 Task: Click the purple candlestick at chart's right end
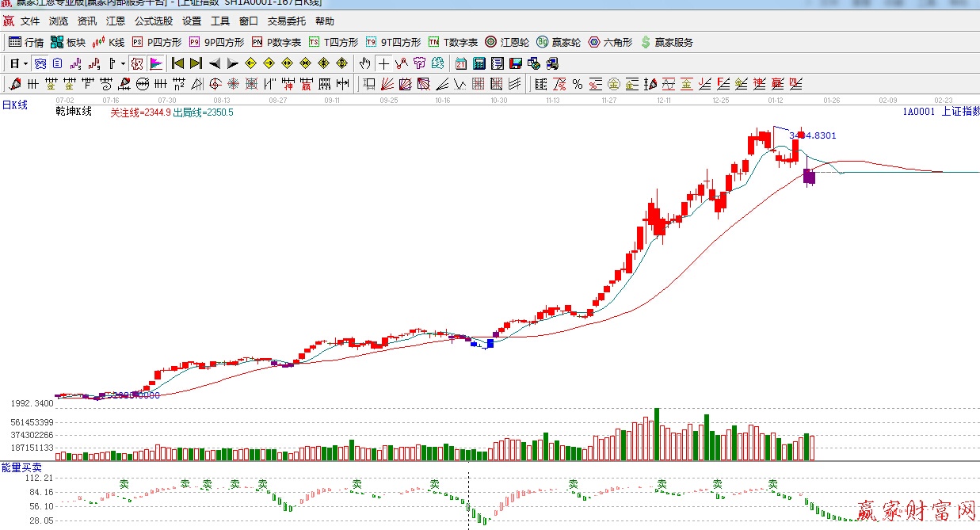click(809, 177)
